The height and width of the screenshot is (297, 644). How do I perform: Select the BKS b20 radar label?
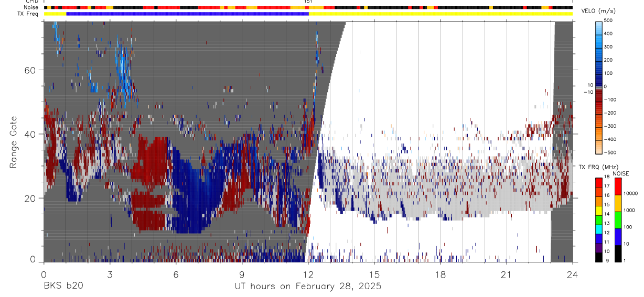(63, 286)
